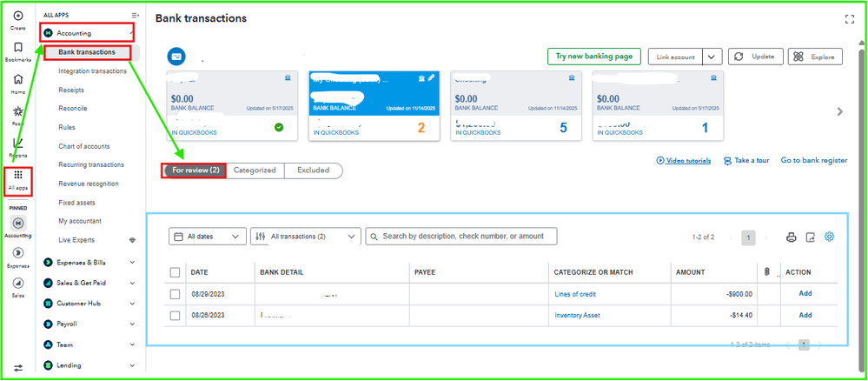The width and height of the screenshot is (868, 381).
Task: Collapse the Accounting section
Action: click(131, 33)
